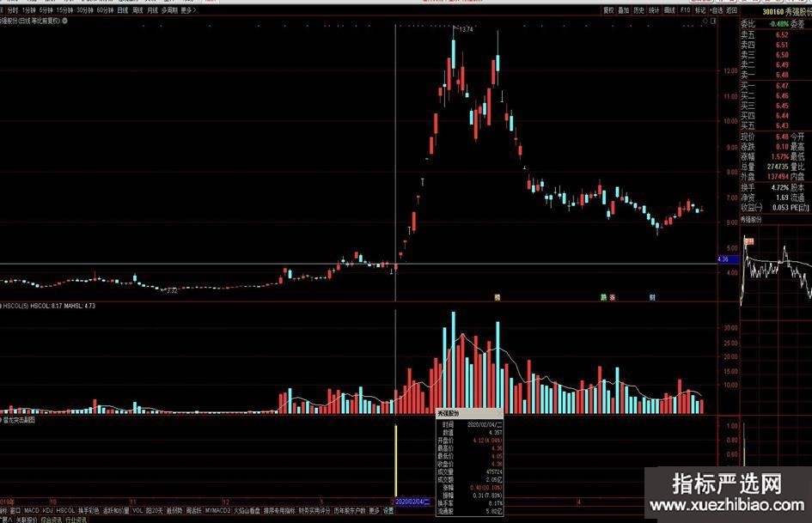The image size is (812, 523).
Task: Click the yellow signal bar in bottom indicator
Action: (x=396, y=461)
